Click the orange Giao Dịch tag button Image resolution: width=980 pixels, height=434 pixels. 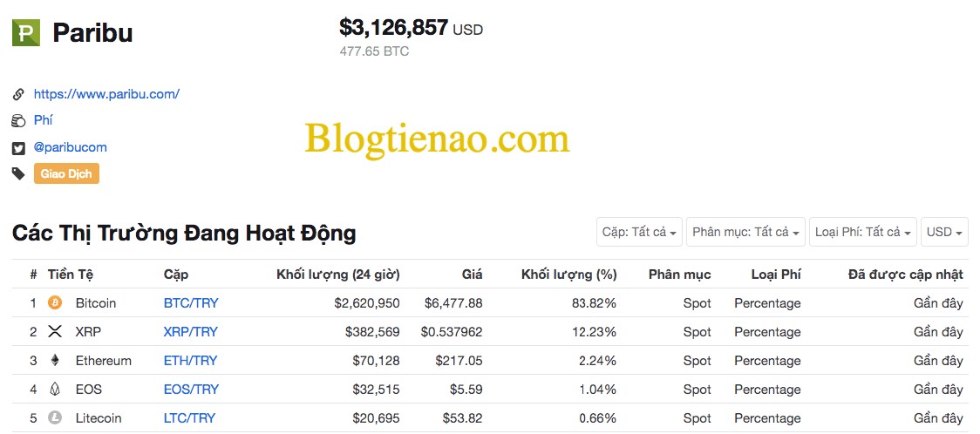pyautogui.click(x=66, y=173)
